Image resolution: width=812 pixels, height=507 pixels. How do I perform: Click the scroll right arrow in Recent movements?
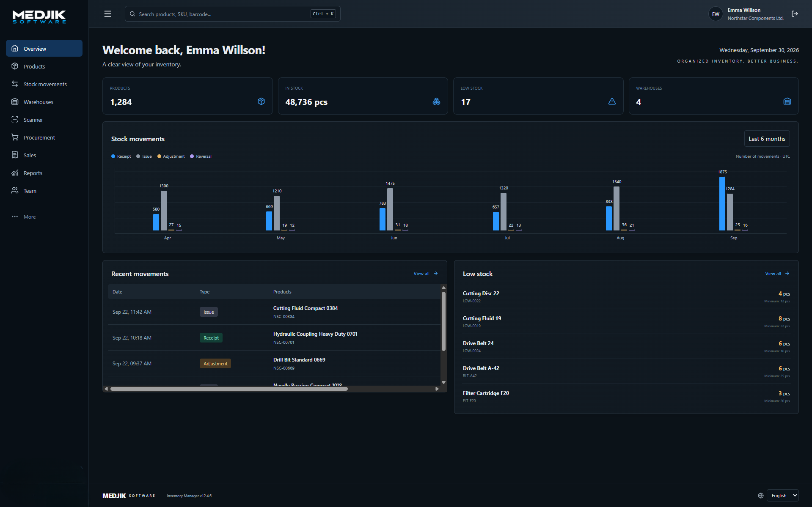click(x=437, y=389)
